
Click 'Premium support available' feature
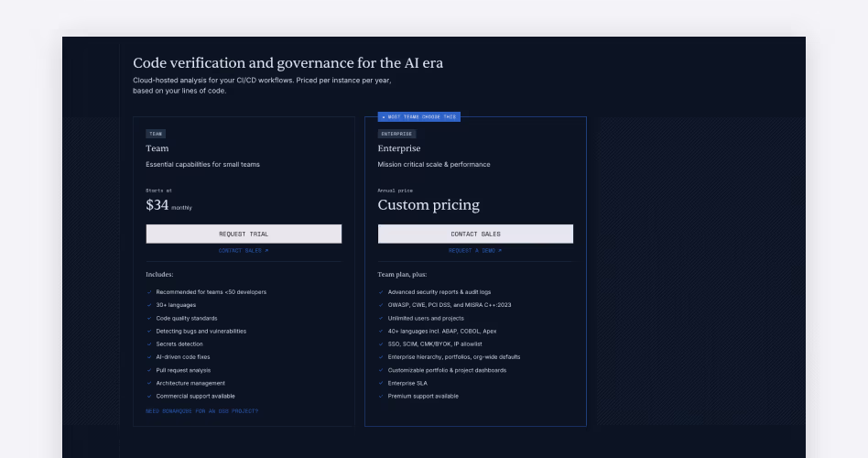[423, 396]
